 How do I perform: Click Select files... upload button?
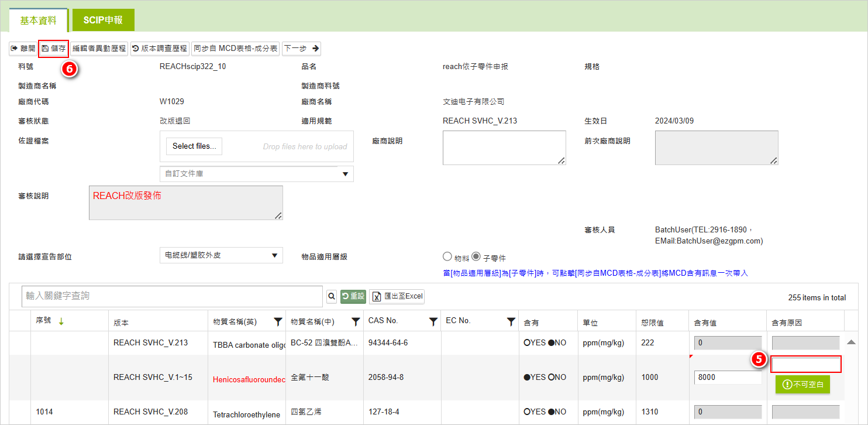point(194,146)
